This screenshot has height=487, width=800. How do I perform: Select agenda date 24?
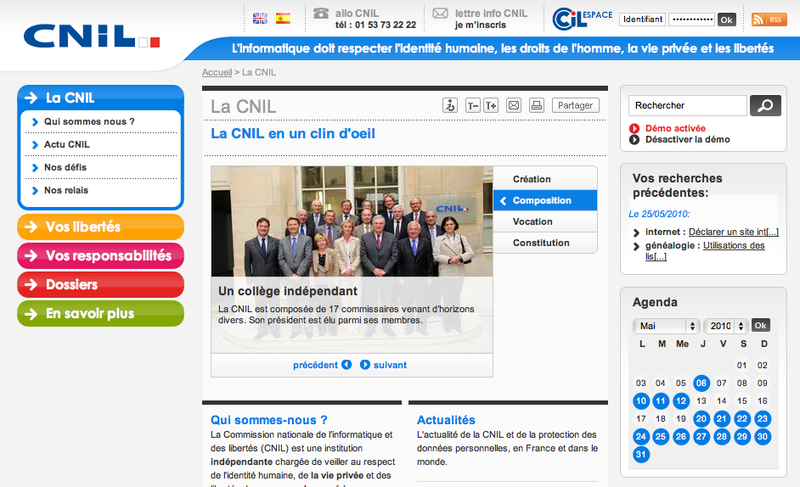click(x=641, y=437)
